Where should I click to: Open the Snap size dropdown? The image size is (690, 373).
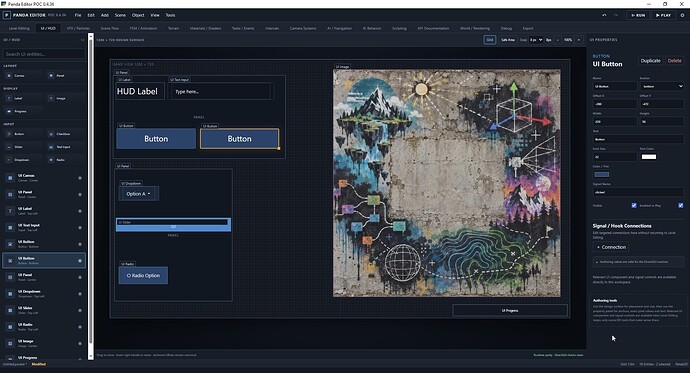[536, 40]
